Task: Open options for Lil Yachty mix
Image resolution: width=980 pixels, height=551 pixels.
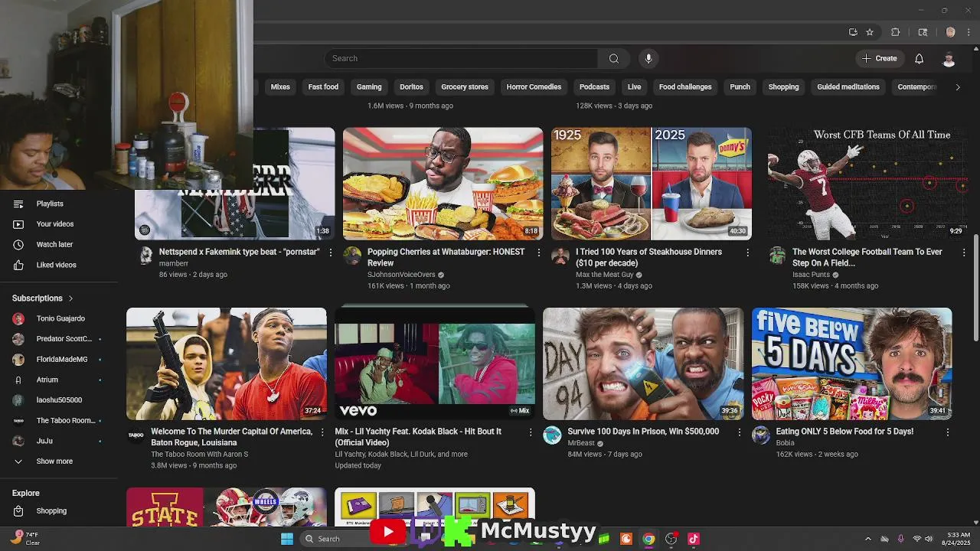Action: (x=531, y=432)
